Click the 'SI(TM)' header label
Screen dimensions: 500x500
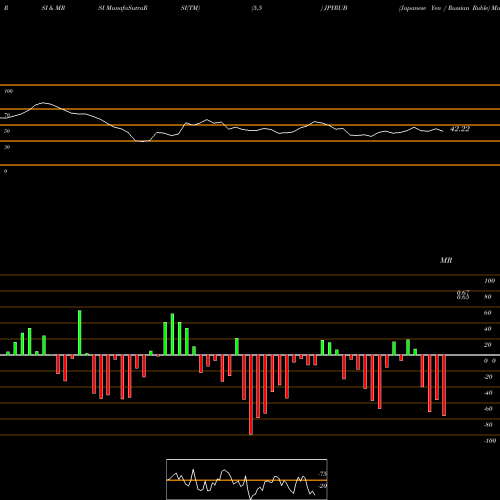click(190, 8)
